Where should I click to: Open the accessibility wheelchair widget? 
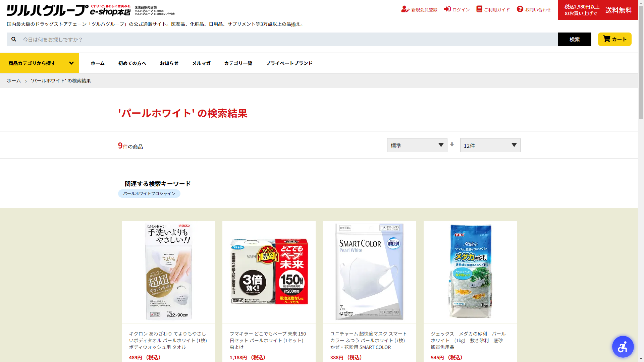(623, 347)
